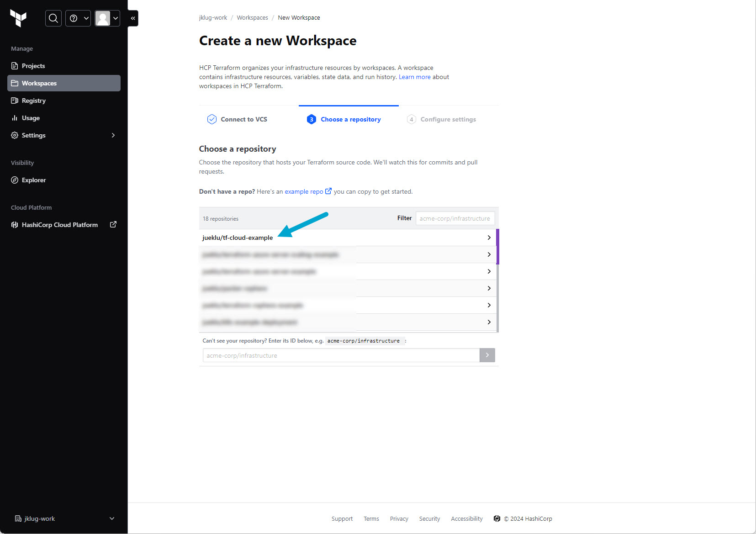This screenshot has height=534, width=756.
Task: Open search via magnifier icon
Action: tap(53, 18)
